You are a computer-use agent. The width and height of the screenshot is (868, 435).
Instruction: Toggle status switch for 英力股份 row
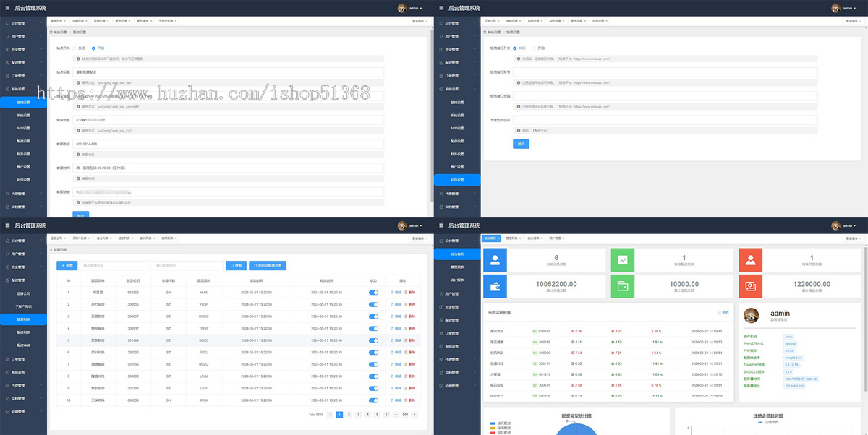coord(373,304)
